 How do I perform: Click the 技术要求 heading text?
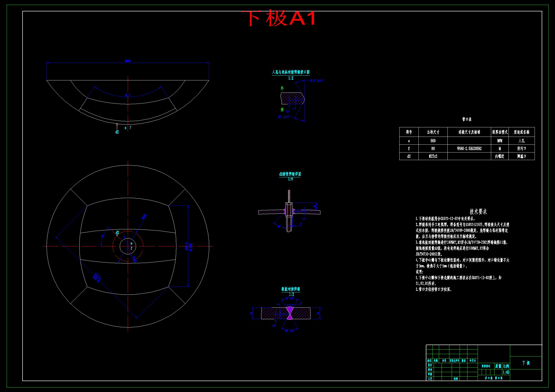click(x=478, y=212)
